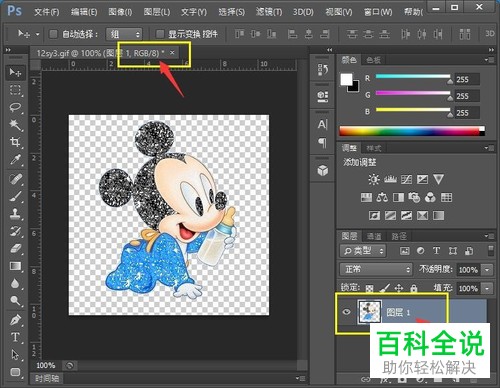
Task: Switch to the 通道 tab
Action: pyautogui.click(x=374, y=236)
